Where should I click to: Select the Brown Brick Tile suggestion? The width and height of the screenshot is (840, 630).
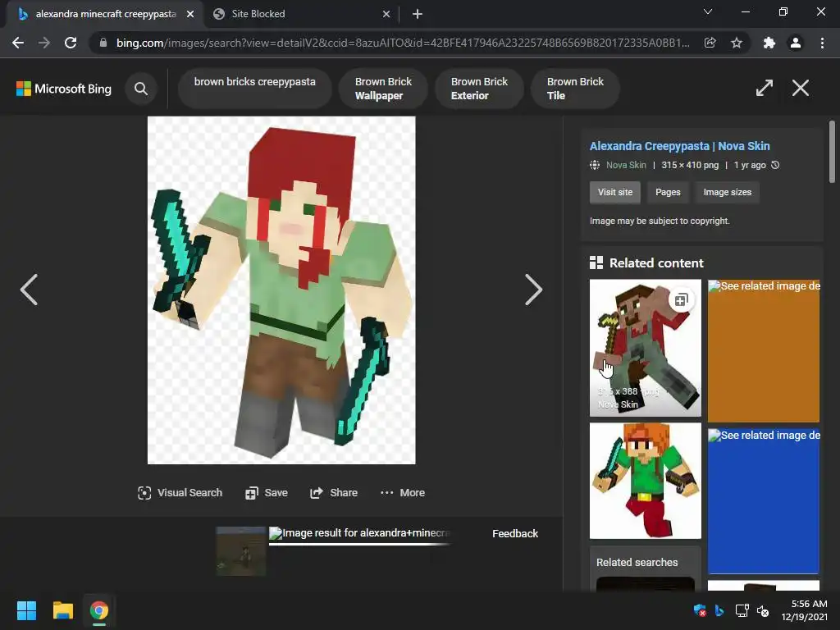coord(575,89)
